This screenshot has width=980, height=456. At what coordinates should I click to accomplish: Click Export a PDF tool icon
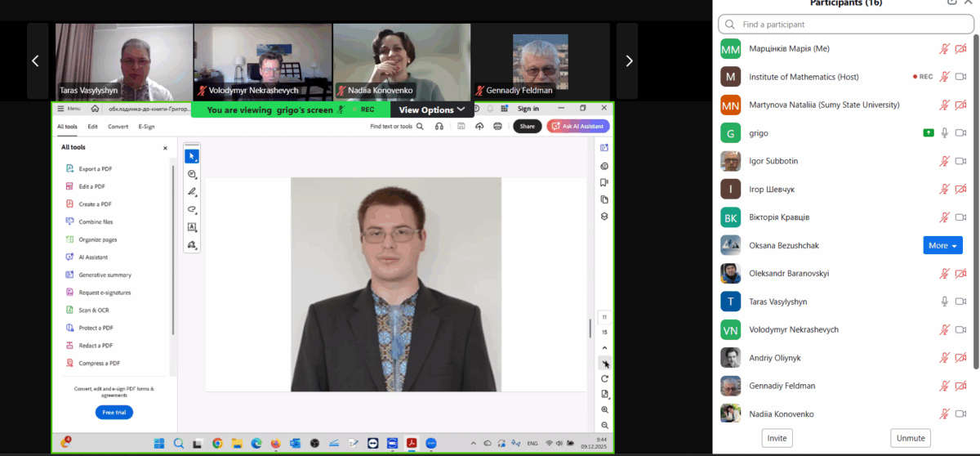tap(70, 169)
